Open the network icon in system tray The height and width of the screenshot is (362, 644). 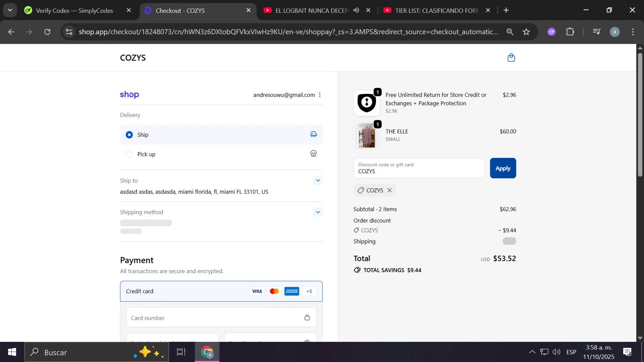544,352
